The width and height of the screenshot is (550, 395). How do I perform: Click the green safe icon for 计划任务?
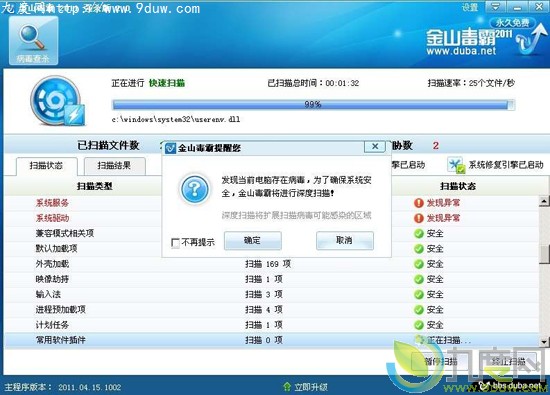[418, 325]
